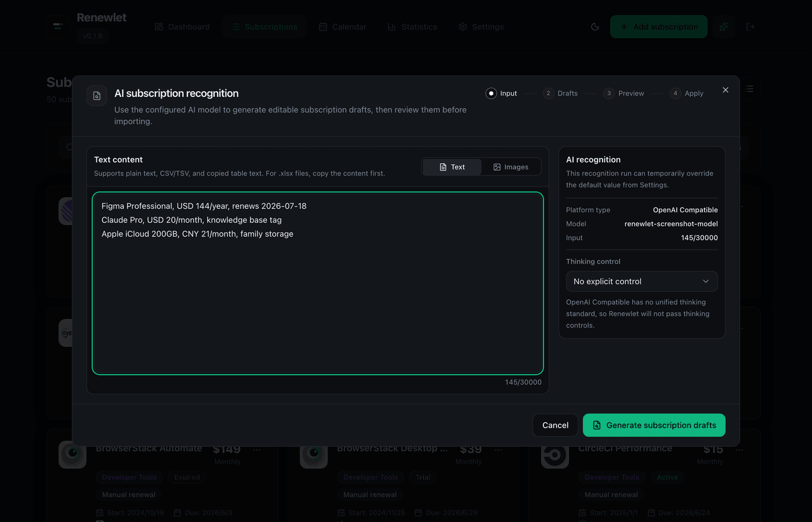Click the Expired status tag

pyautogui.click(x=187, y=477)
